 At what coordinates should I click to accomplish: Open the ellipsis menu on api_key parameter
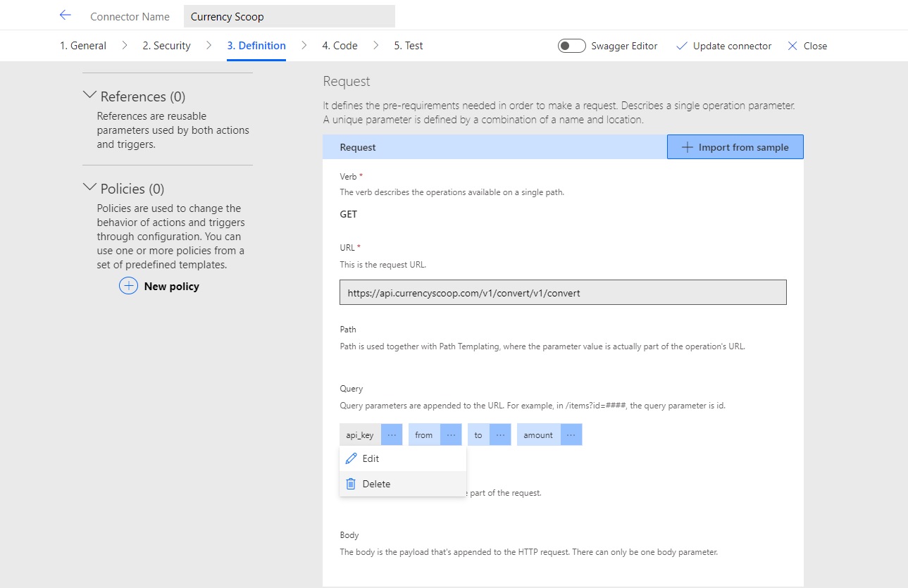coord(392,434)
